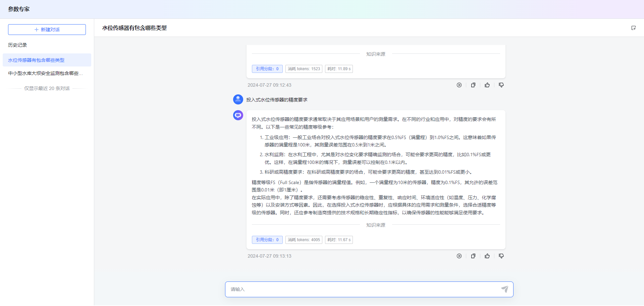Play audio for the 09:13:13 answer

click(459, 256)
